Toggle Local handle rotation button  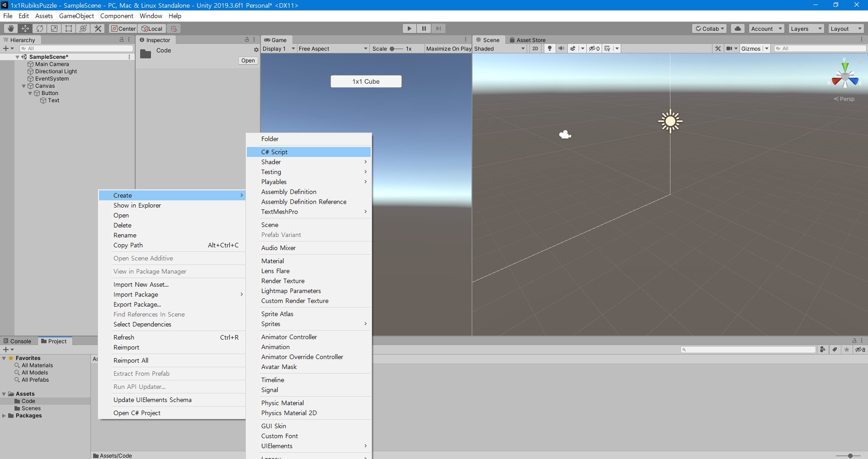tap(152, 28)
